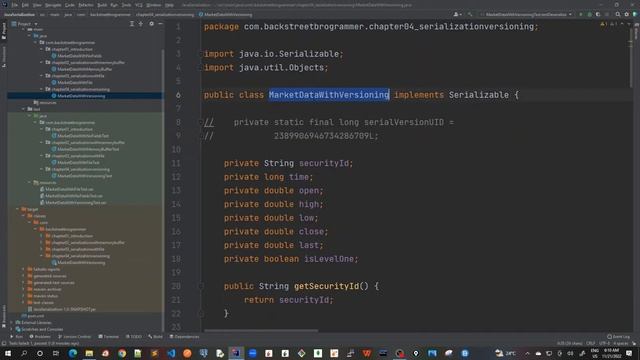This screenshot has height=360, width=640.
Task: Open the View menu
Action: (37, 5)
